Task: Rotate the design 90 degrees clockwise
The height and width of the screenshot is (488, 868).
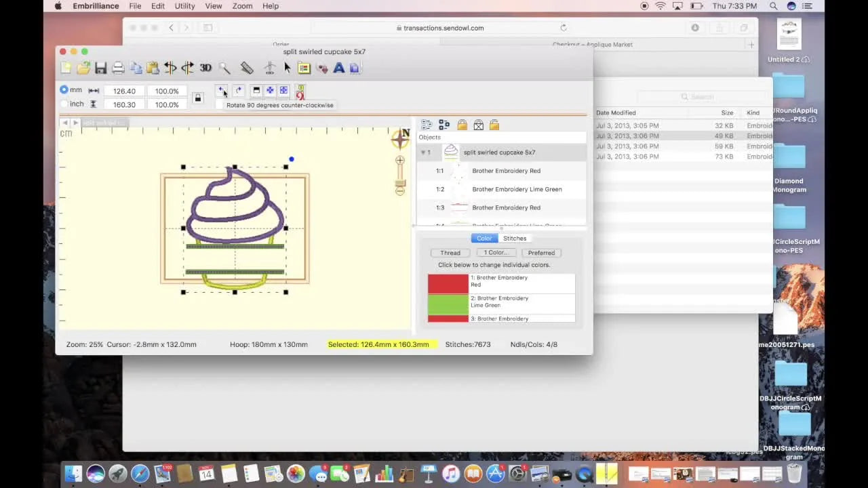Action: coord(238,90)
